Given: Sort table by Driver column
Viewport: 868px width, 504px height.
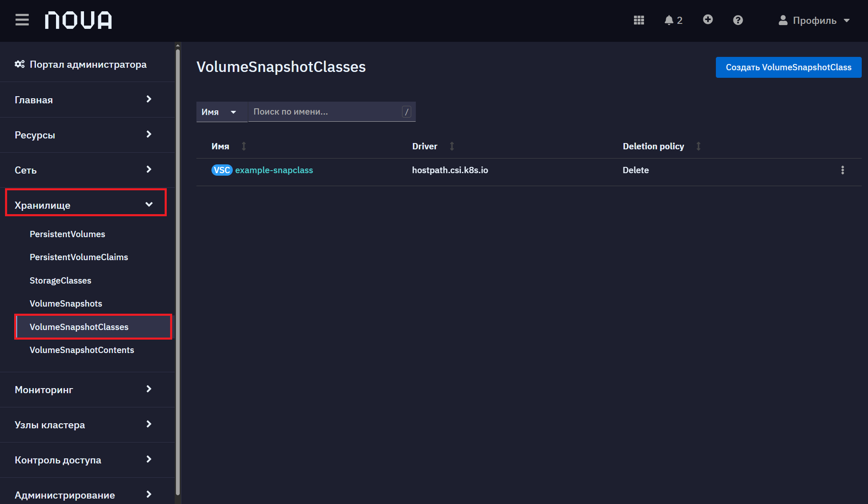Looking at the screenshot, I should tap(433, 146).
